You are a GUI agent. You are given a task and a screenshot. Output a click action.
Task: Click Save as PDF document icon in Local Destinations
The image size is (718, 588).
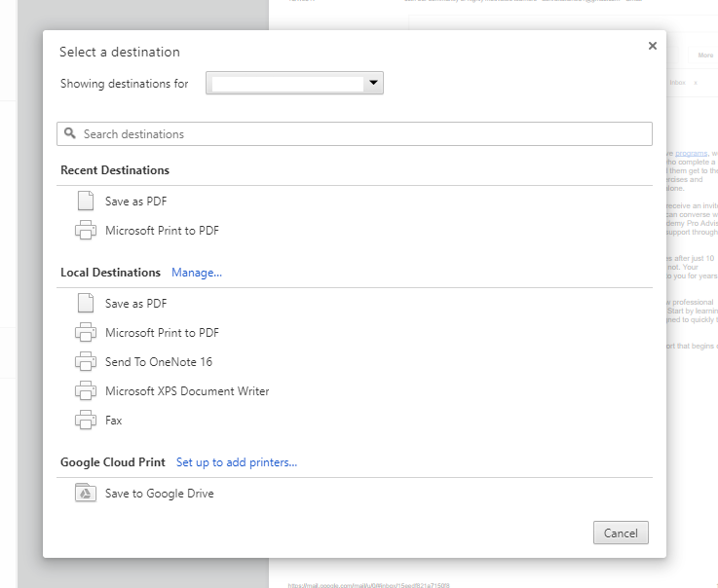85,304
